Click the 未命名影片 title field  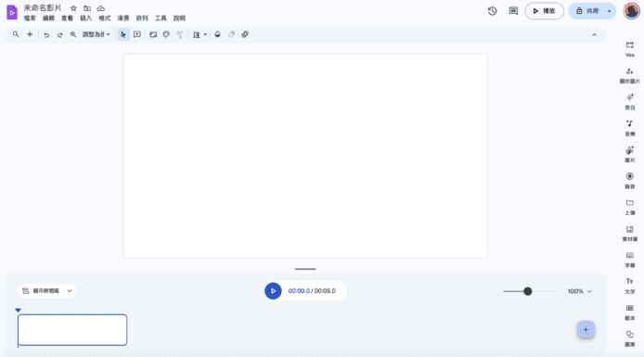[x=43, y=8]
